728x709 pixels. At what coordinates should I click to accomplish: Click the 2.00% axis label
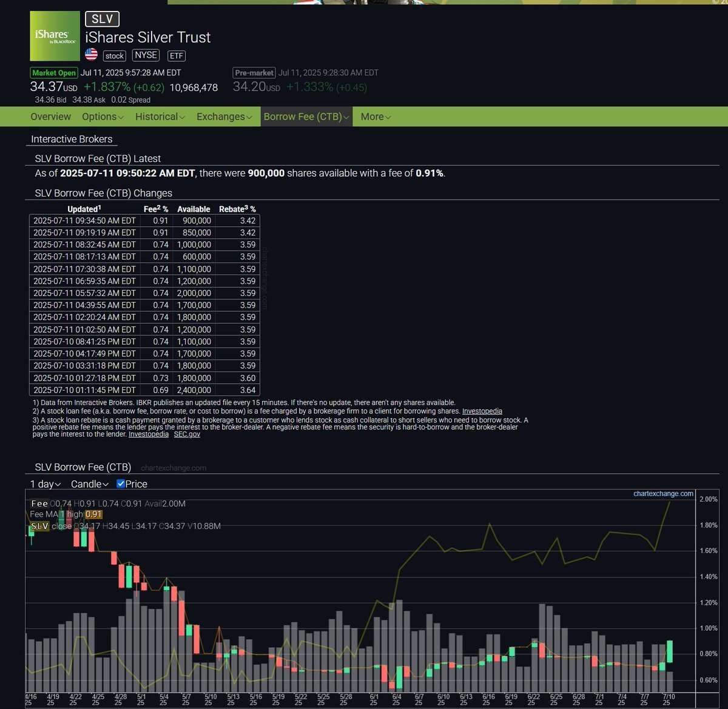click(x=709, y=499)
